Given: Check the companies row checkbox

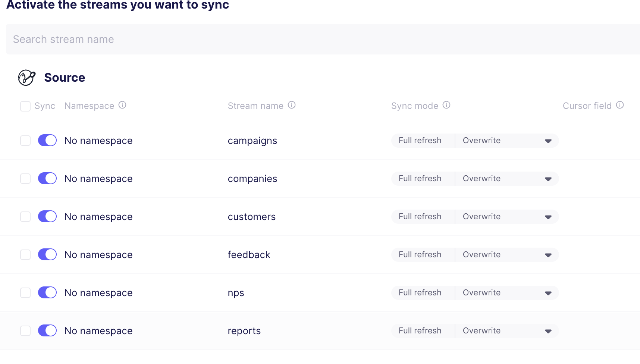Looking at the screenshot, I should [25, 178].
